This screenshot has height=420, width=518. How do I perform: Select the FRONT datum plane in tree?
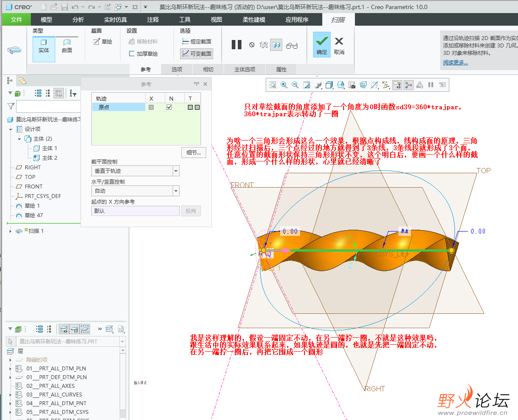click(33, 187)
